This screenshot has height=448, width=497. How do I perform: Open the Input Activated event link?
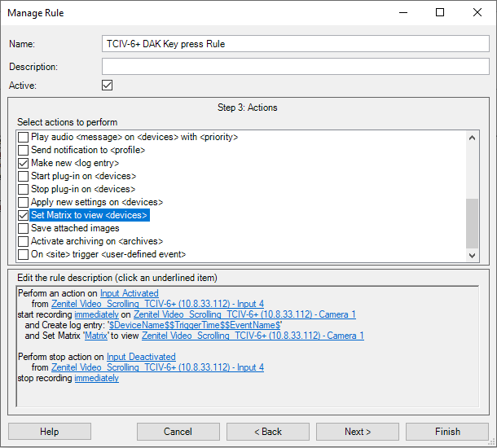[x=129, y=293]
